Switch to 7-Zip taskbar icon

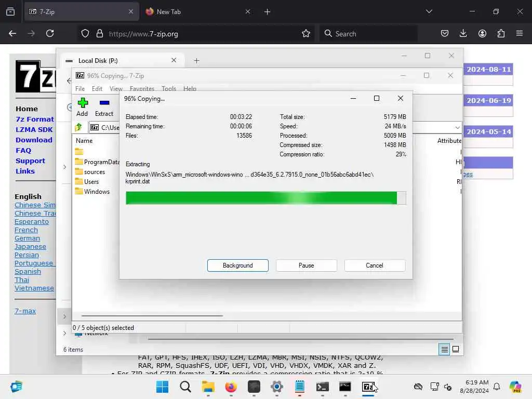pos(368,387)
